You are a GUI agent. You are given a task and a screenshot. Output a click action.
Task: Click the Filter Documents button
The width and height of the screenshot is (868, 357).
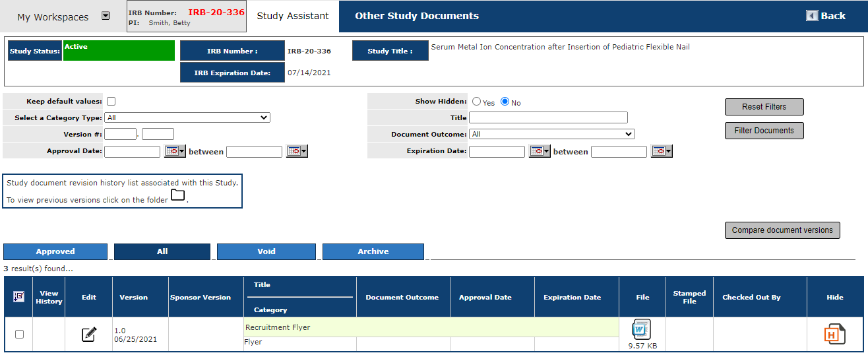764,131
